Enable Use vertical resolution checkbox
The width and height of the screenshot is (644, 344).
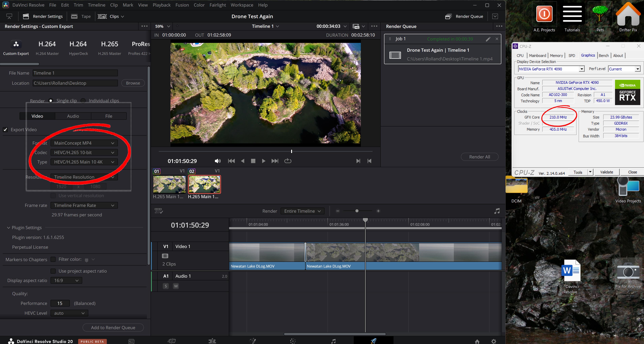point(53,196)
